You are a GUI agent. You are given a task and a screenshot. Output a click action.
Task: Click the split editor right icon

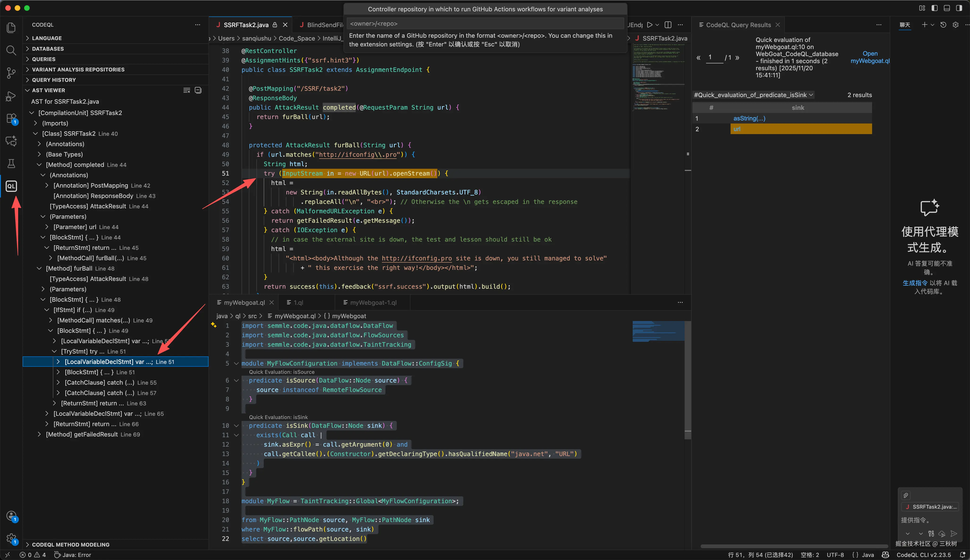click(x=668, y=25)
